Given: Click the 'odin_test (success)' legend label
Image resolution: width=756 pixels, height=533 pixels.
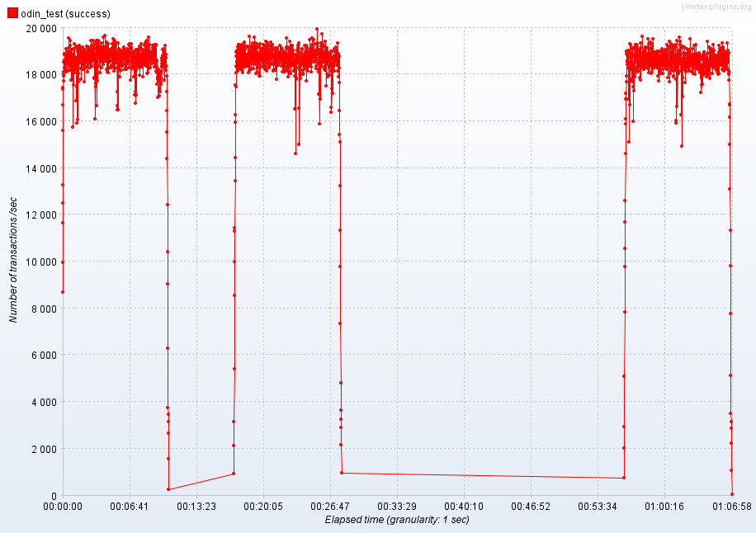Looking at the screenshot, I should 65,14.
